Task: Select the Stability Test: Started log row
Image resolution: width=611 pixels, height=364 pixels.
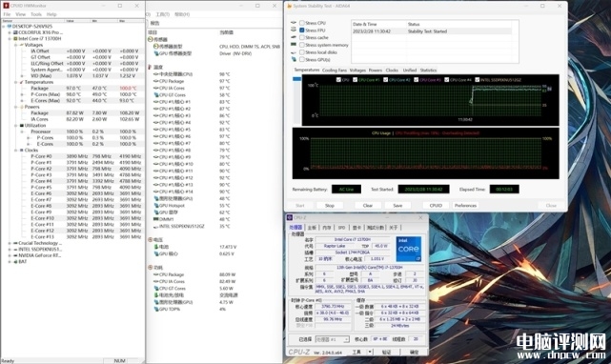Action: pyautogui.click(x=432, y=31)
